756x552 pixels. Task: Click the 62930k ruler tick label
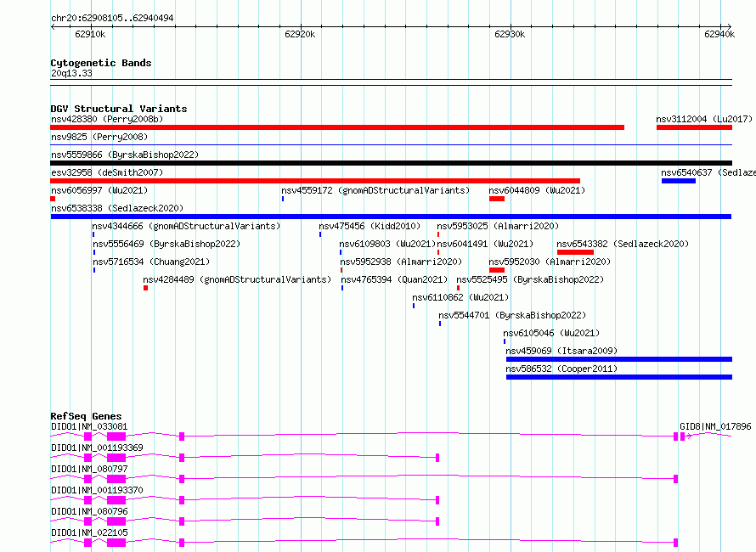(x=510, y=34)
